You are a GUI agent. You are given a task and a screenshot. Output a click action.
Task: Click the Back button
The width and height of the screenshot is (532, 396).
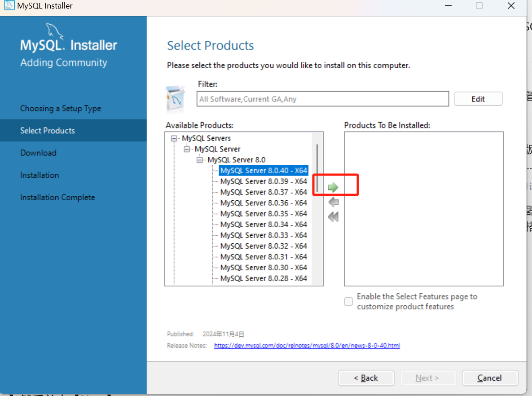(366, 378)
